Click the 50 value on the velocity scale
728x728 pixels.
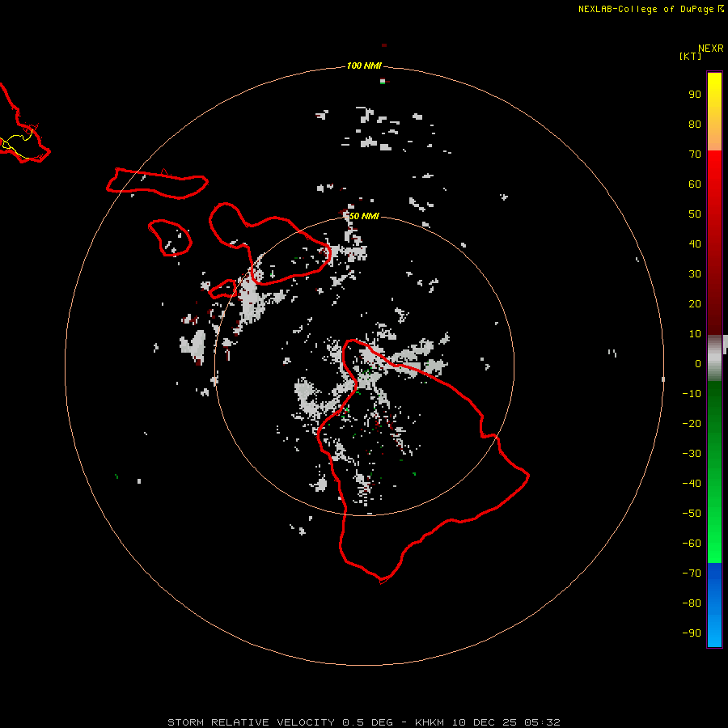click(695, 214)
